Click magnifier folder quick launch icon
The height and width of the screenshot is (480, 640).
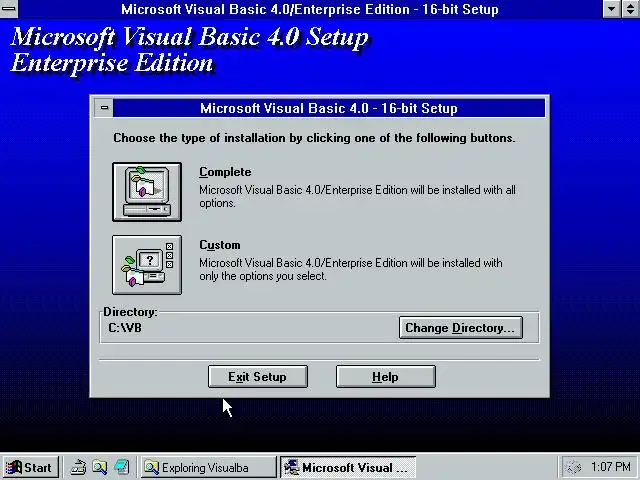click(100, 467)
